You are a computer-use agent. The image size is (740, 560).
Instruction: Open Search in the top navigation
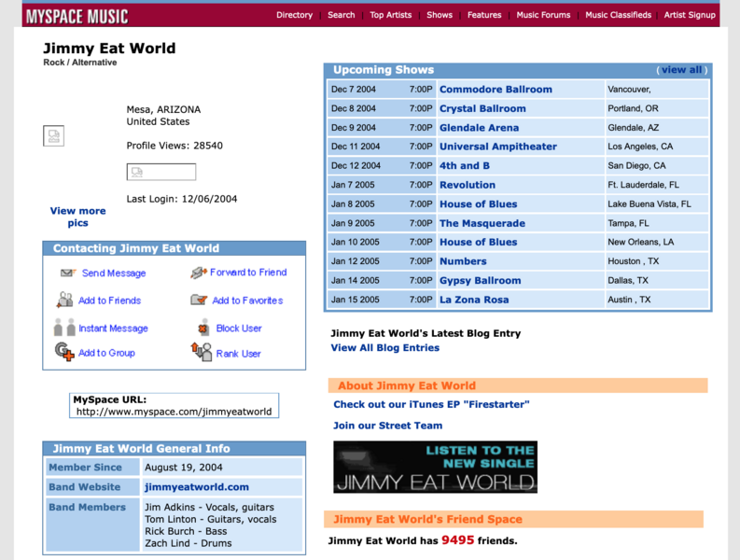pos(342,15)
